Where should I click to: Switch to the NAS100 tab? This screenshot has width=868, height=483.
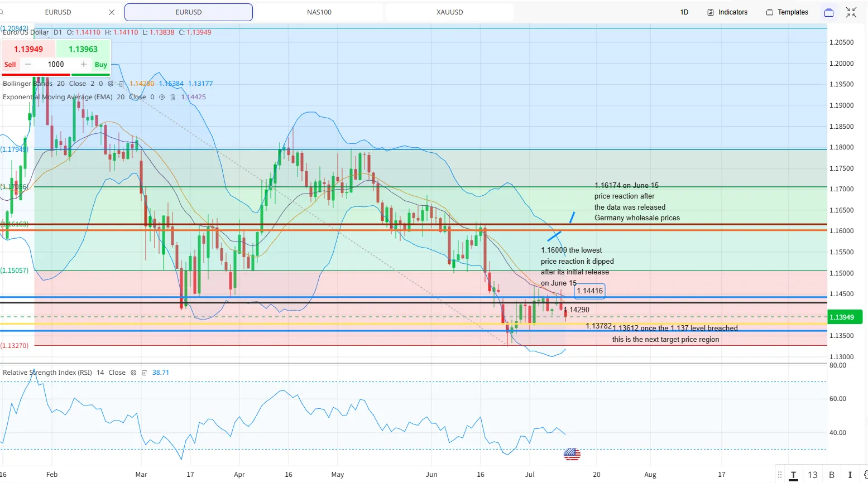click(x=319, y=12)
